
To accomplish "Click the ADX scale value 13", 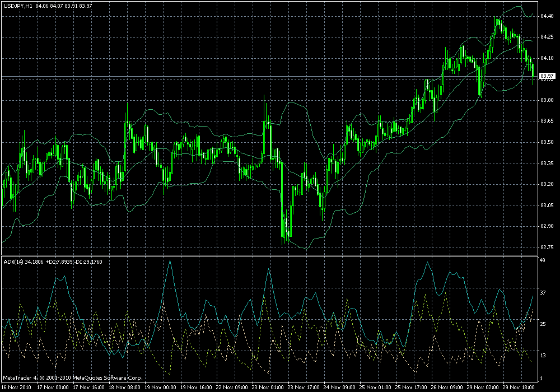I will pos(543,356).
